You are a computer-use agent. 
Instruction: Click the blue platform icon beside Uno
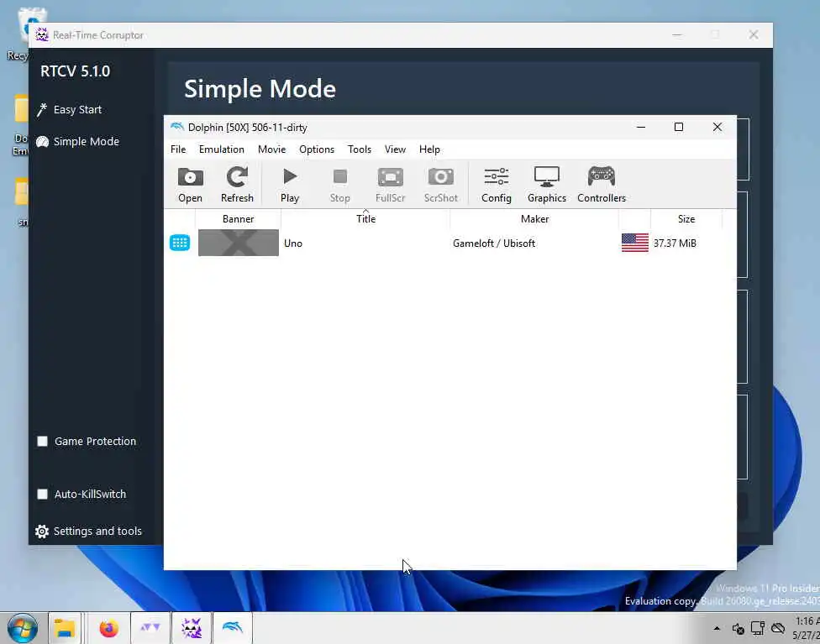tap(180, 243)
